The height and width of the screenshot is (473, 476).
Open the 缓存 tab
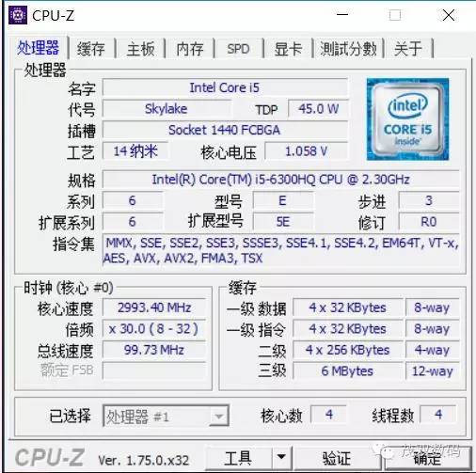point(91,49)
